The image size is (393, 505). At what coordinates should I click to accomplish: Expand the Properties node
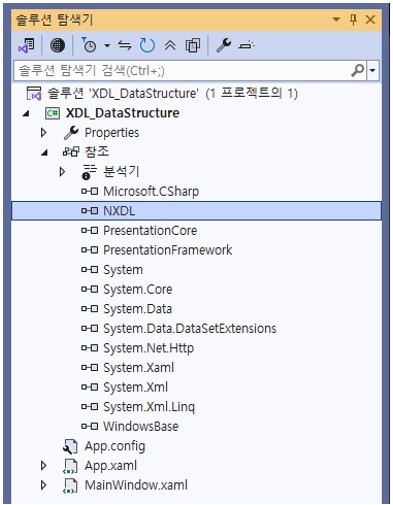pos(43,132)
